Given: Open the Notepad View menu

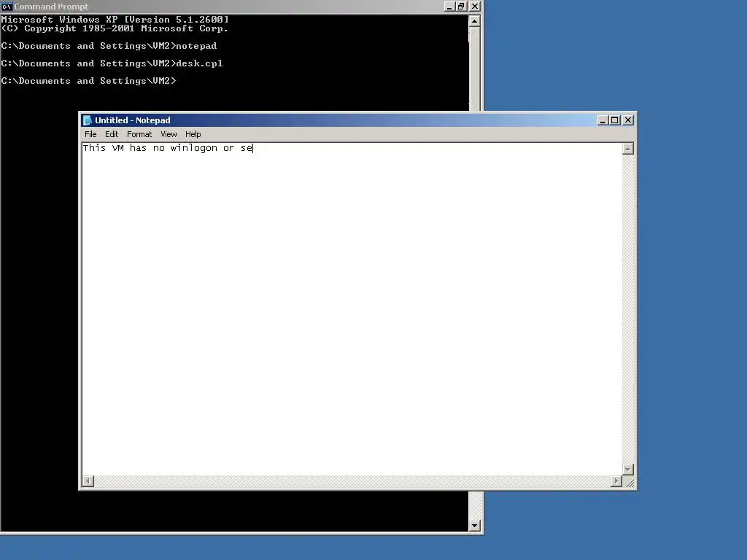Looking at the screenshot, I should (169, 134).
